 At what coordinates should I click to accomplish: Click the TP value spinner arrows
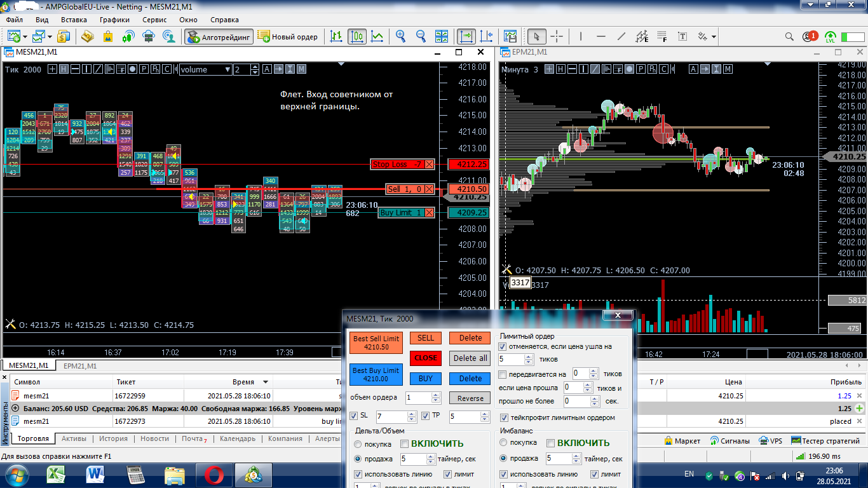[485, 417]
